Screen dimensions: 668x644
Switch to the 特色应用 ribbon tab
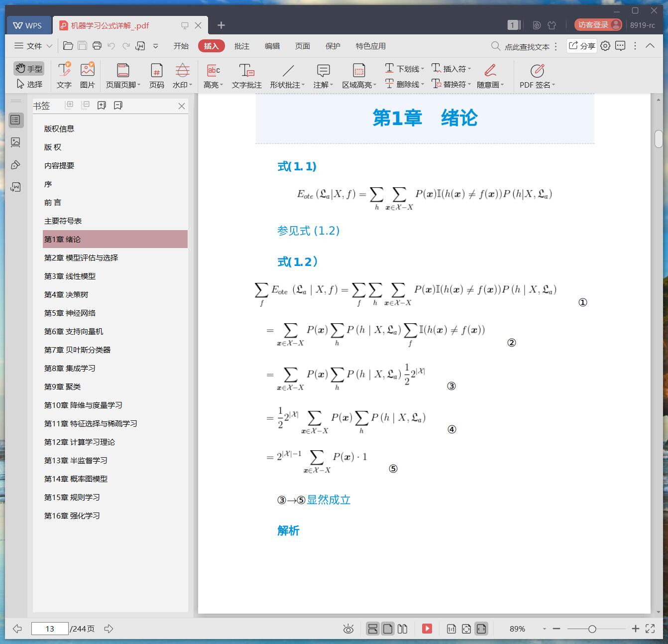click(x=371, y=46)
